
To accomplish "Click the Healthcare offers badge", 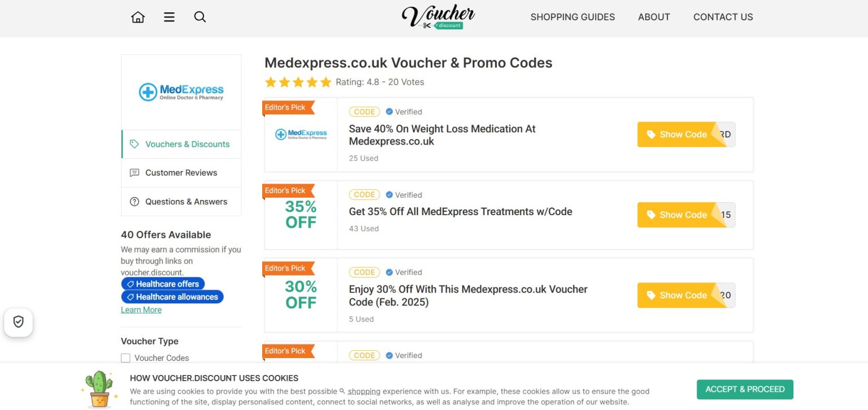I will click(x=163, y=283).
